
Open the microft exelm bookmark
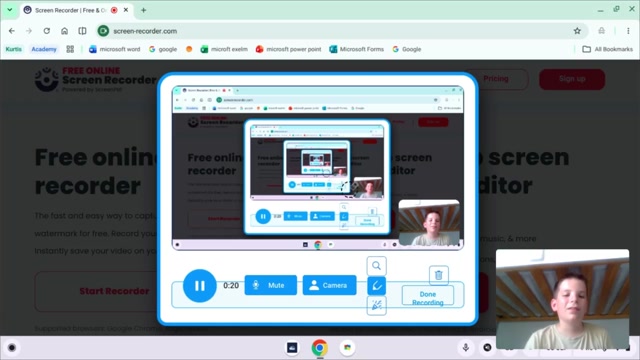point(224,49)
